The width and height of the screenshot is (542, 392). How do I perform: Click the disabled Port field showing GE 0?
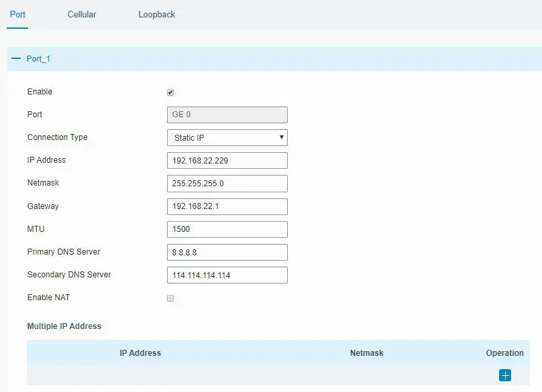tap(227, 115)
